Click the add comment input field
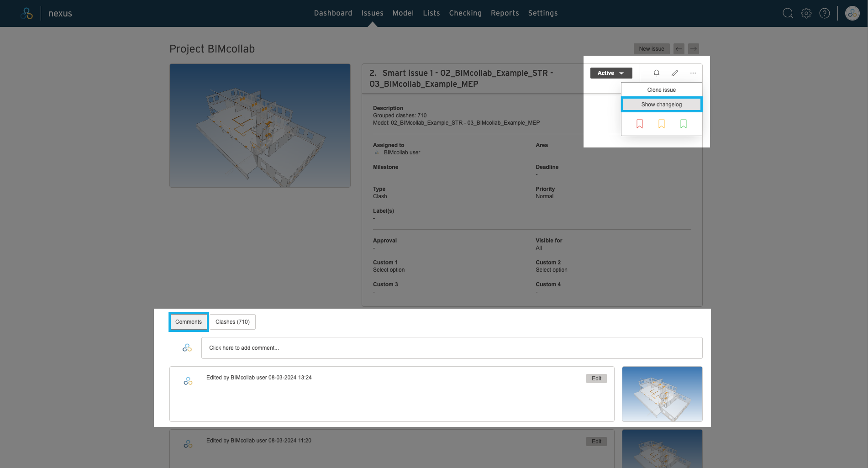868x468 pixels. 452,348
